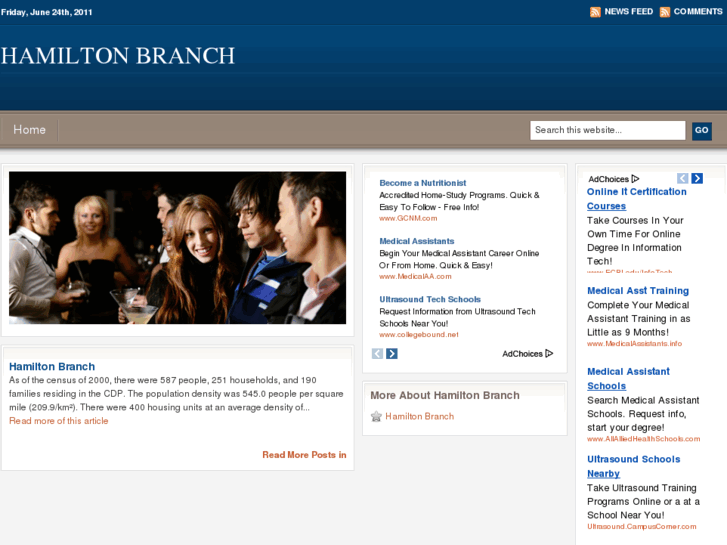The height and width of the screenshot is (545, 727).
Task: Open the Become a Nutritionist ad
Action: point(422,183)
